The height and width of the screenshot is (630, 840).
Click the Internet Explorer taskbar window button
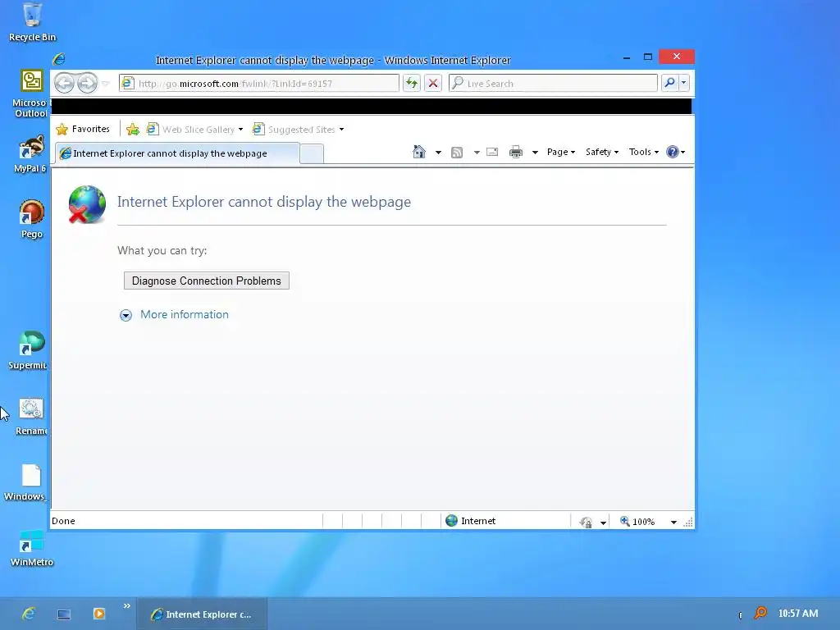click(x=202, y=614)
